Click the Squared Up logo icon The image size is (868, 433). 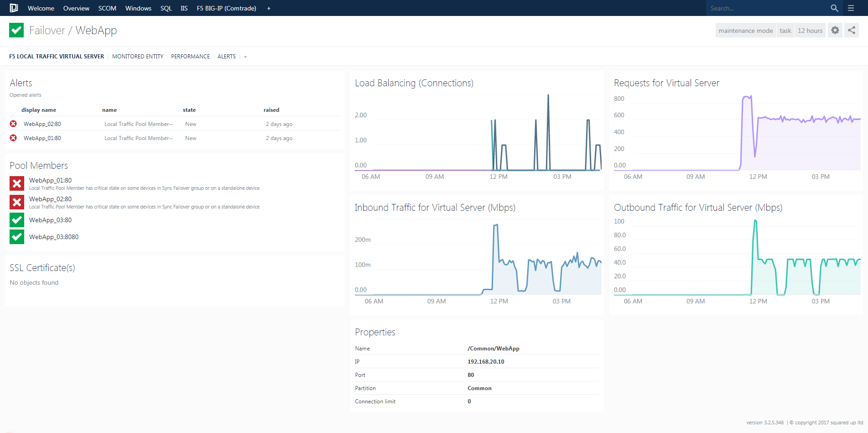coord(13,8)
